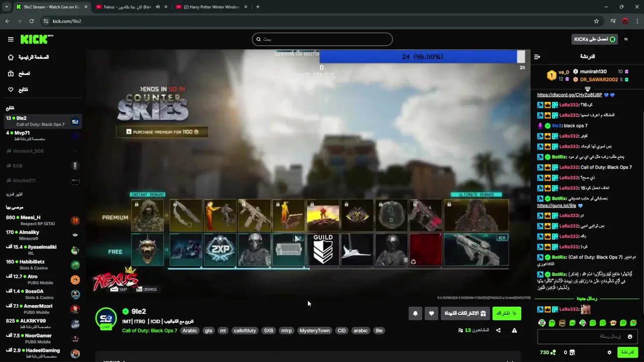644x362 pixels.
Task: Click the Get KICKs button
Action: pyautogui.click(x=595, y=39)
